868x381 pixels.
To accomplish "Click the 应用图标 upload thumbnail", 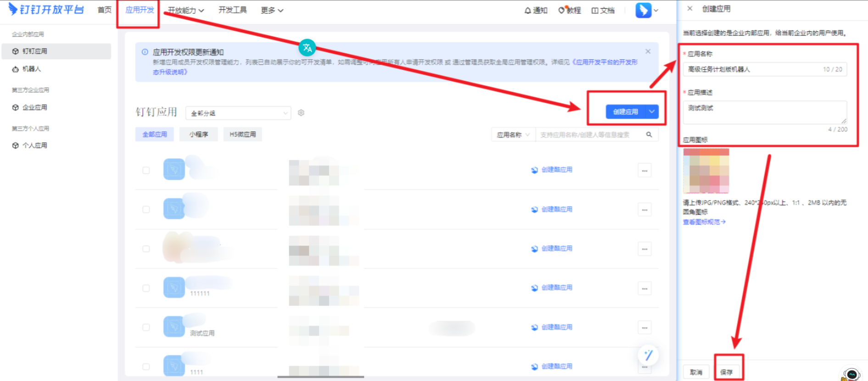I will 706,171.
